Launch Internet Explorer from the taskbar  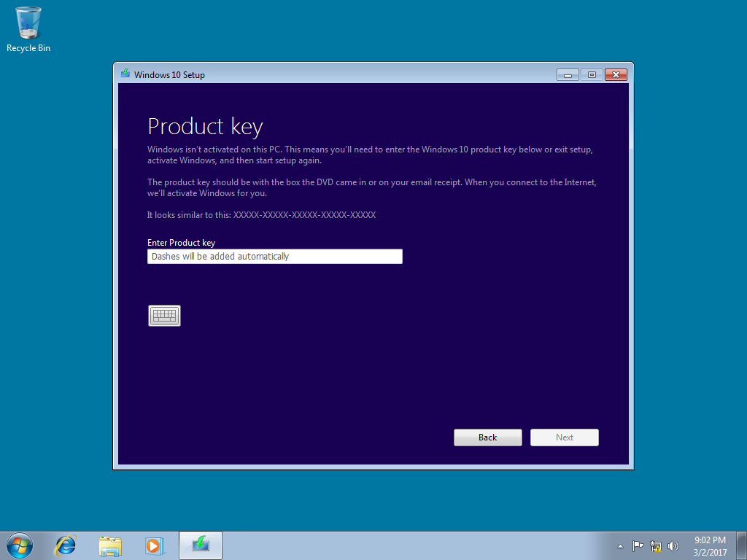click(65, 545)
